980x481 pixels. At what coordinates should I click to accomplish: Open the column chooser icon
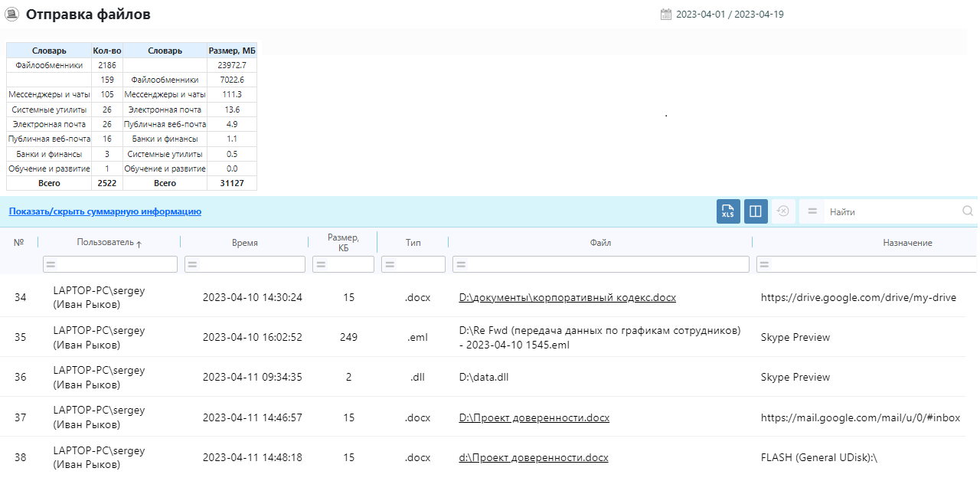coord(756,212)
